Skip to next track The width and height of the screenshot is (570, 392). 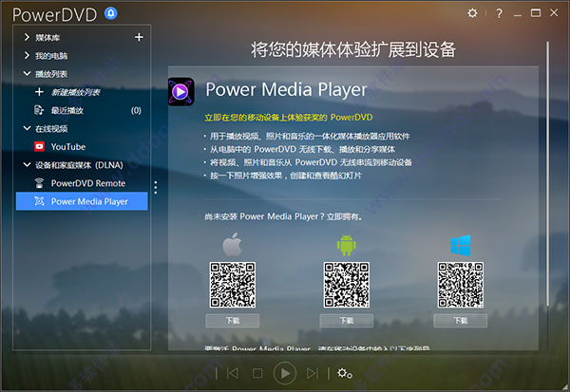(x=313, y=373)
